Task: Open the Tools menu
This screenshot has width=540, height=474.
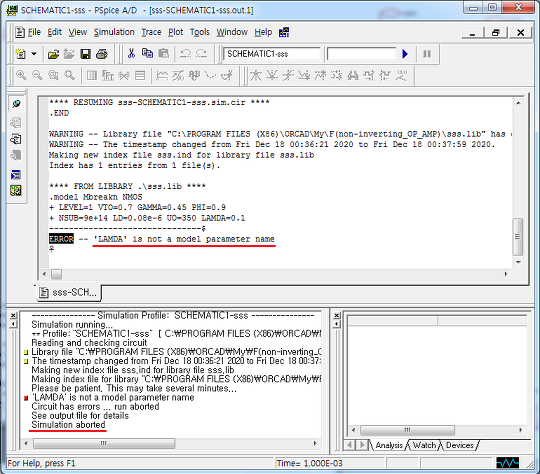Action: (200, 32)
